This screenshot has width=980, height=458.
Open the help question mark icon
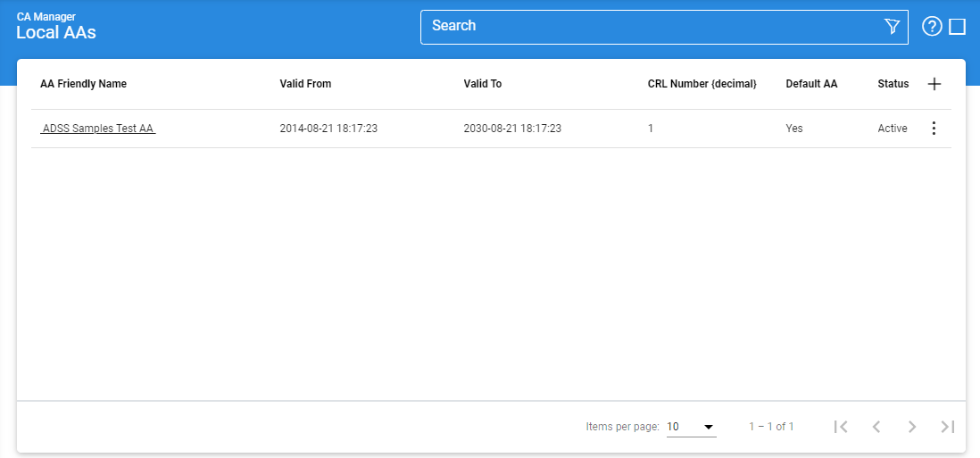point(932,27)
